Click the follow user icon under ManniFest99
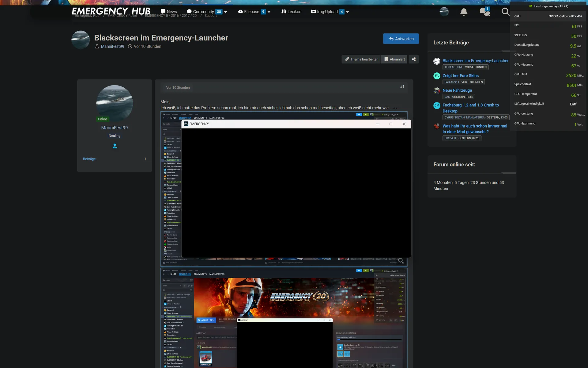This screenshot has width=588, height=368. click(x=115, y=146)
